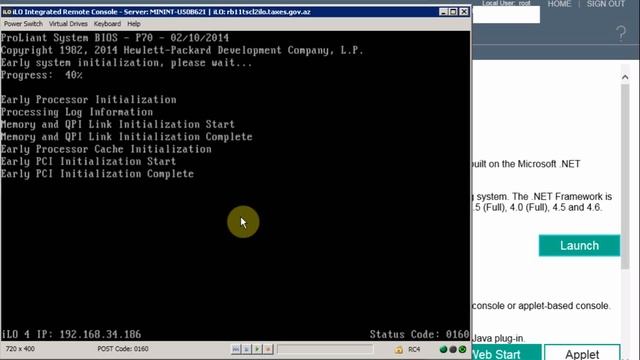The height and width of the screenshot is (360, 640).
Task: Click 'Local User: root' text in header
Action: pyautogui.click(x=506, y=3)
